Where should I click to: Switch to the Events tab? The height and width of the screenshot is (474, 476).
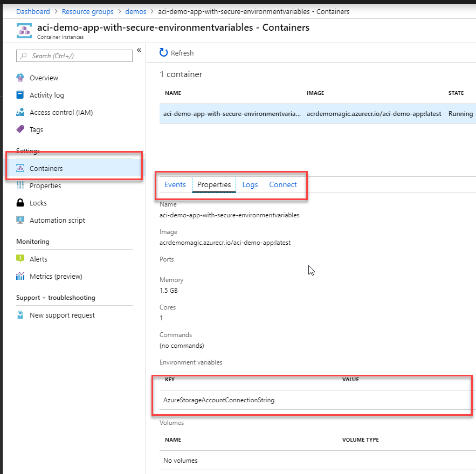(x=175, y=184)
